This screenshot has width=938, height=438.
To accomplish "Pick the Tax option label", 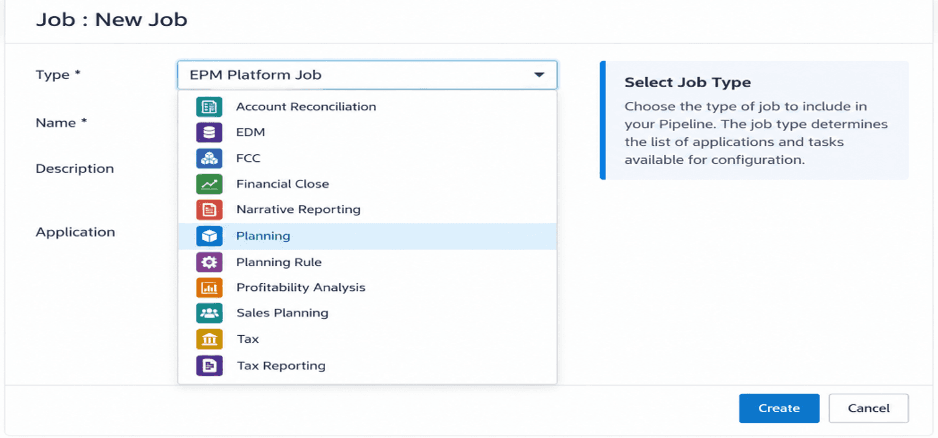I will (248, 339).
